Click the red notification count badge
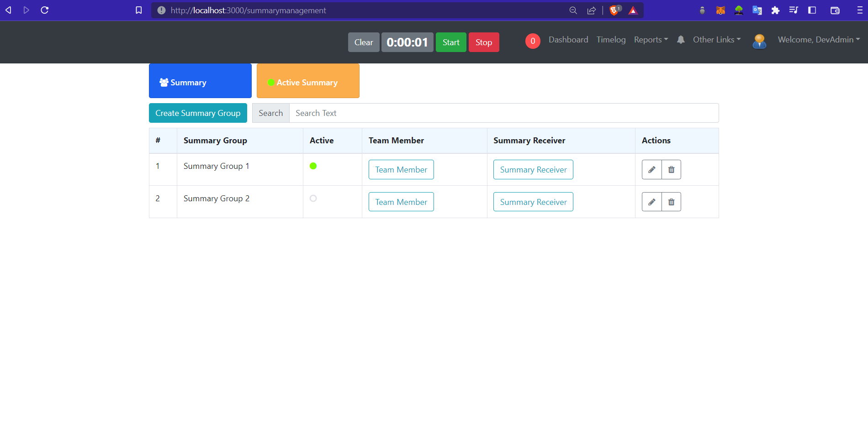 (x=533, y=41)
